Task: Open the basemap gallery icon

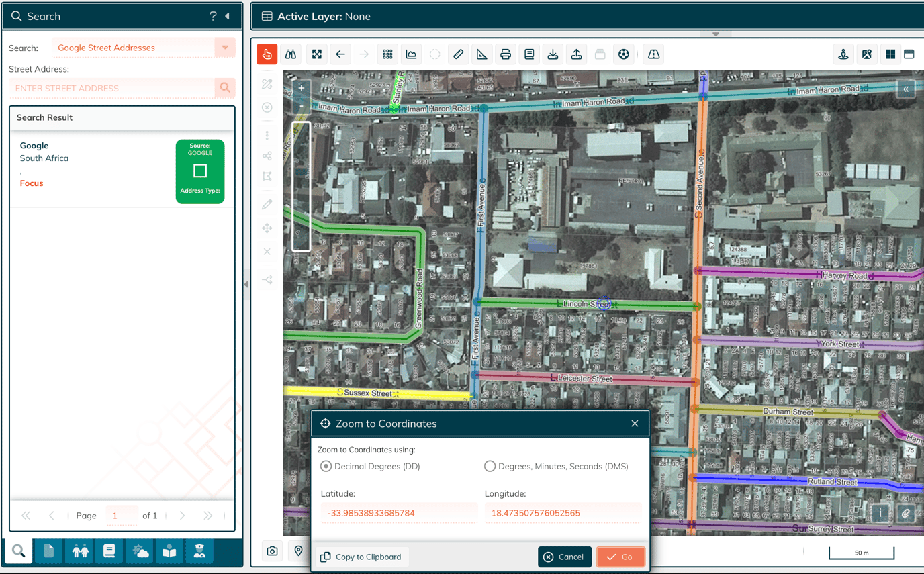Action: (867, 54)
